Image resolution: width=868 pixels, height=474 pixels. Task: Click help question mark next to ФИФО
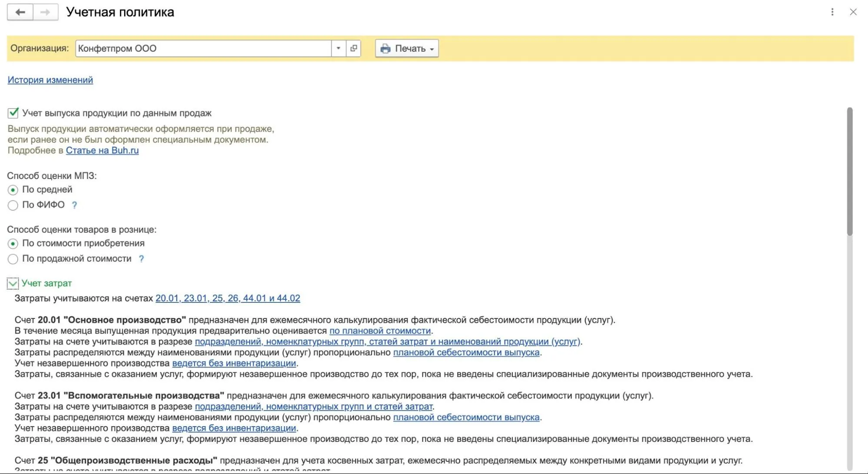(x=74, y=205)
